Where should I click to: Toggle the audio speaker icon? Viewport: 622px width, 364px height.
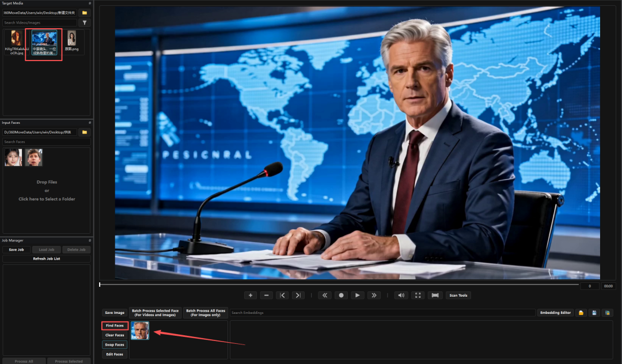pyautogui.click(x=401, y=295)
